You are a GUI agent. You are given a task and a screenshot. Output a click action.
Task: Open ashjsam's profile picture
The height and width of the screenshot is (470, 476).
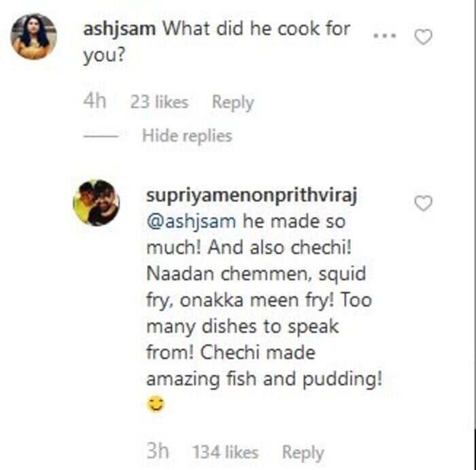coord(34,37)
